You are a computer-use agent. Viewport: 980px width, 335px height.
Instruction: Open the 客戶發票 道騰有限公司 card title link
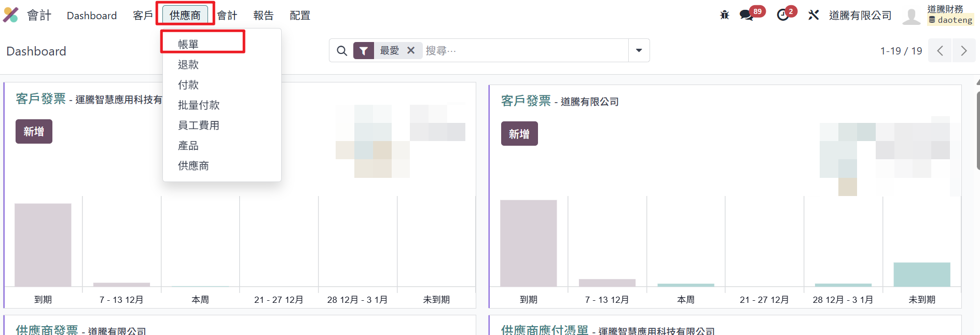(x=526, y=101)
